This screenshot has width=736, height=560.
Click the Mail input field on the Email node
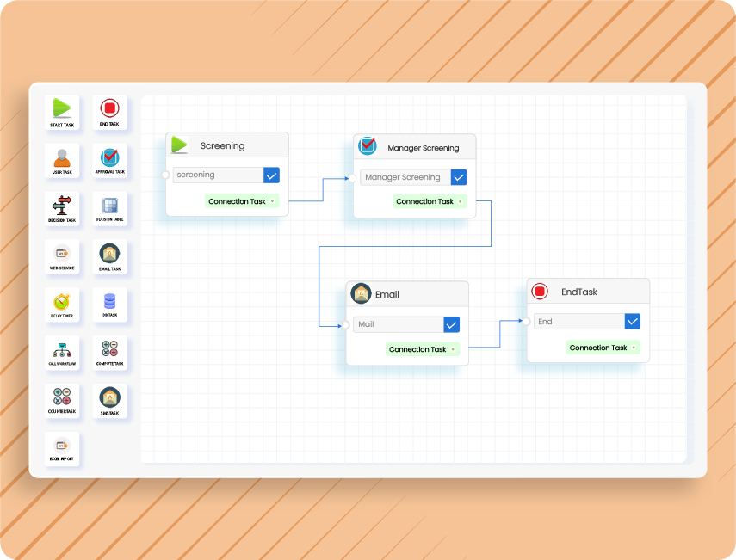point(399,324)
